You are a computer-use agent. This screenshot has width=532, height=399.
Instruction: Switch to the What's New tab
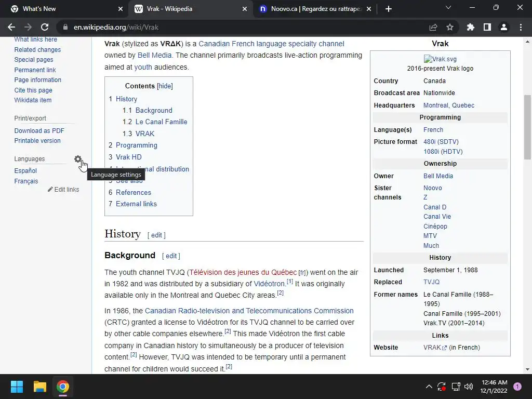[x=64, y=9]
